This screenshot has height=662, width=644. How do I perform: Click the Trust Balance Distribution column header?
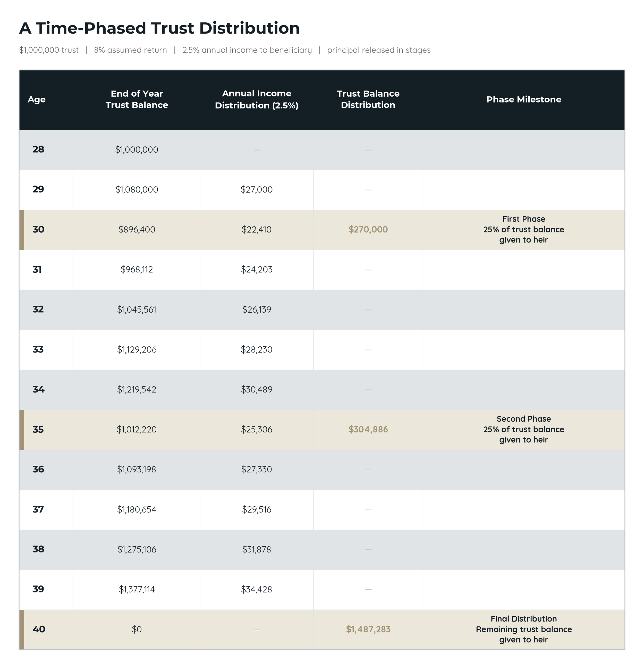tap(368, 99)
